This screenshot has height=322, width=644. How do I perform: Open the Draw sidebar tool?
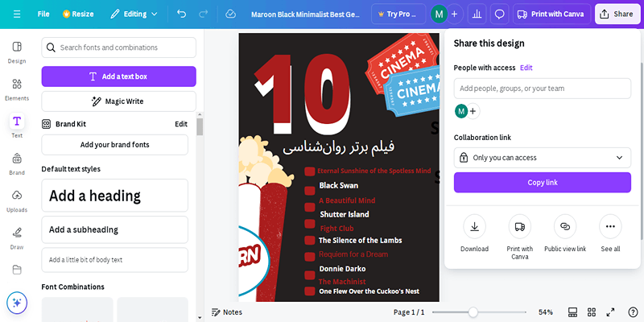point(17,238)
